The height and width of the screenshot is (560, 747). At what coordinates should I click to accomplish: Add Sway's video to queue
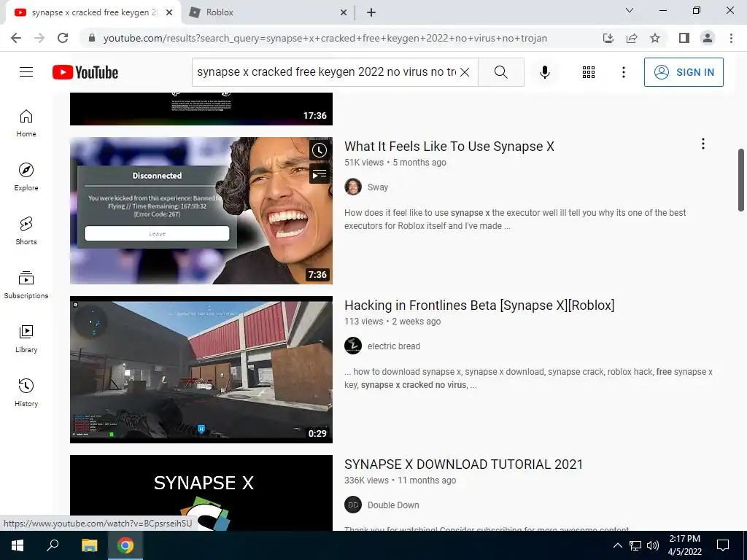pos(320,174)
